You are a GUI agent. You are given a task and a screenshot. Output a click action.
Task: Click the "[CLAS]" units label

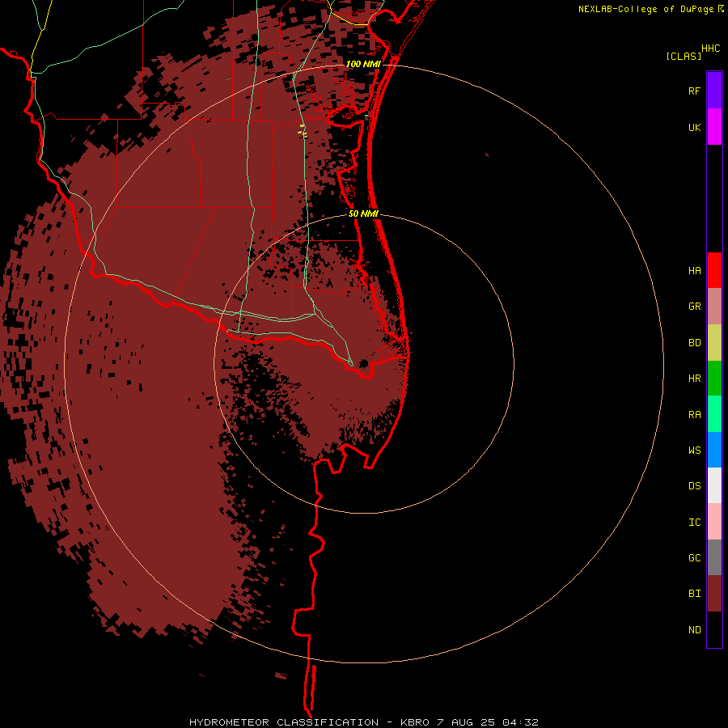684,56
